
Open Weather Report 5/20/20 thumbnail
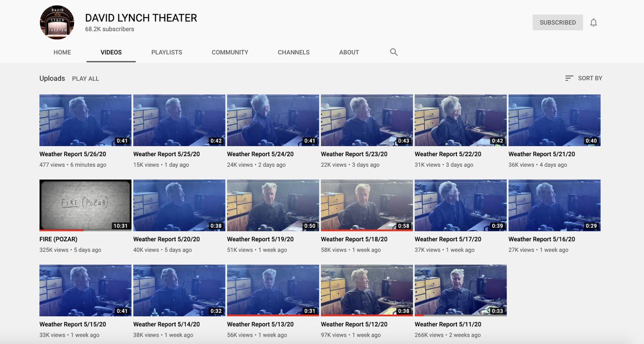pos(179,205)
